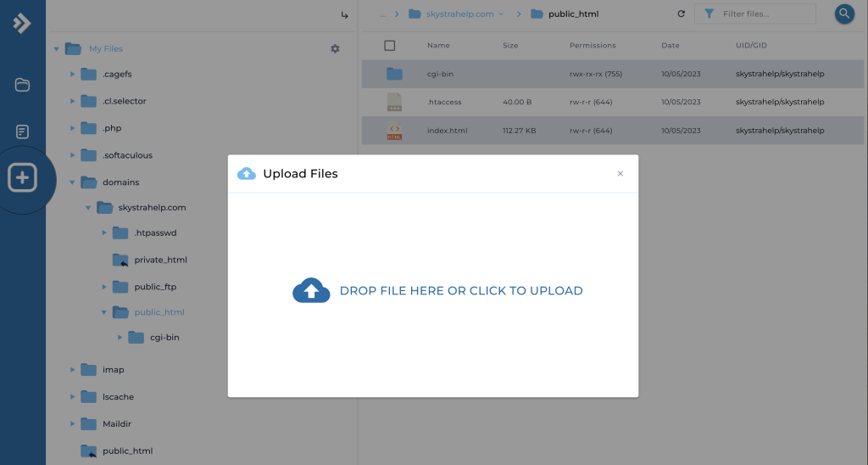Expand the .htpasswd folder node
868x465 pixels.
tap(104, 233)
